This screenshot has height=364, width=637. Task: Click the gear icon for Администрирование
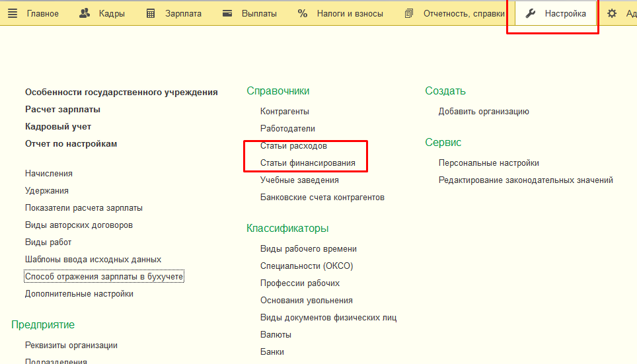point(612,13)
